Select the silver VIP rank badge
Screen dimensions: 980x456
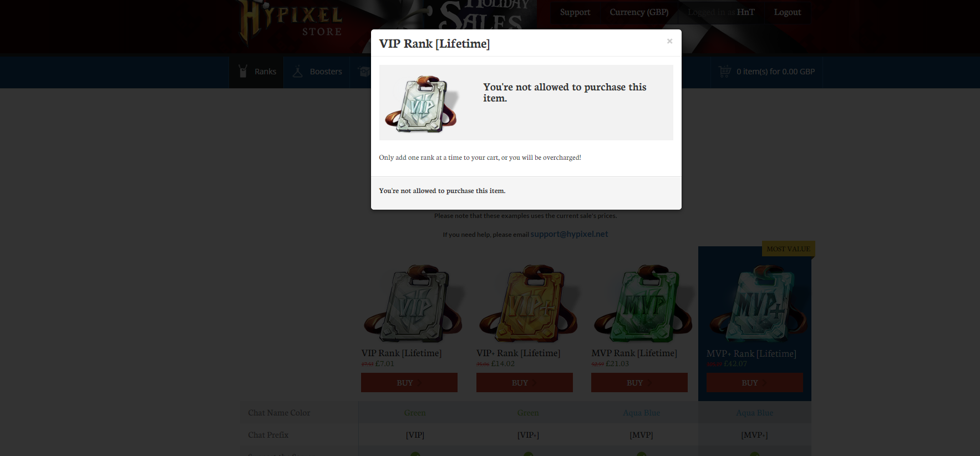[413, 303]
